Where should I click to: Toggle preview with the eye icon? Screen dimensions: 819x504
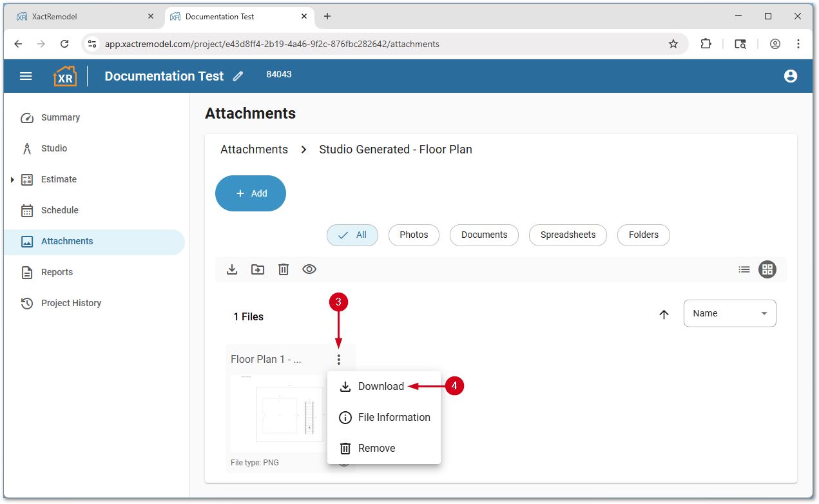(309, 269)
